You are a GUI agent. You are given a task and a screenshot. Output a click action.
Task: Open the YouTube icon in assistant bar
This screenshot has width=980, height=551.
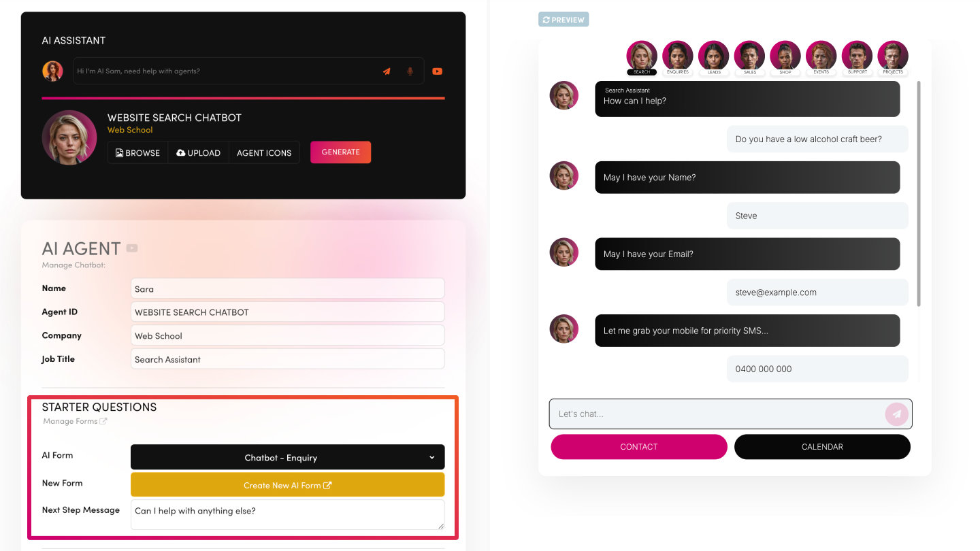pyautogui.click(x=437, y=71)
